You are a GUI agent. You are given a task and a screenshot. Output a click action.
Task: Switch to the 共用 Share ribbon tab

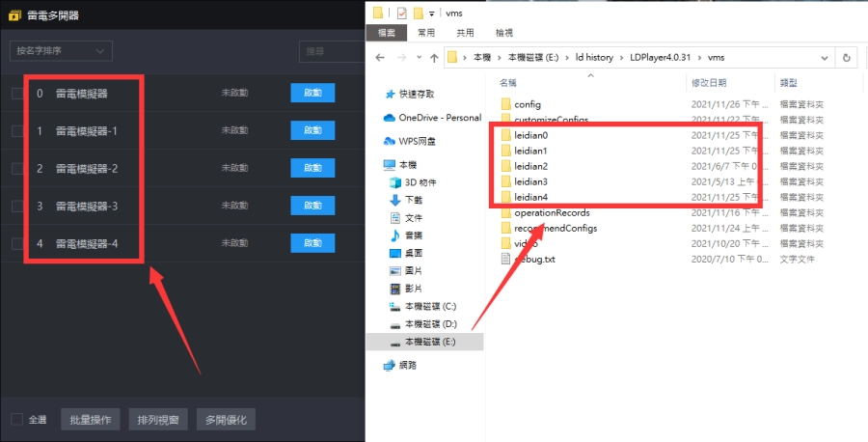click(465, 33)
